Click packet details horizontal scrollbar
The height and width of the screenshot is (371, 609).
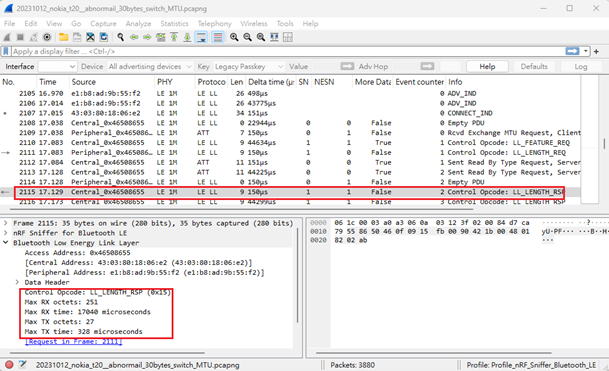tap(107, 353)
